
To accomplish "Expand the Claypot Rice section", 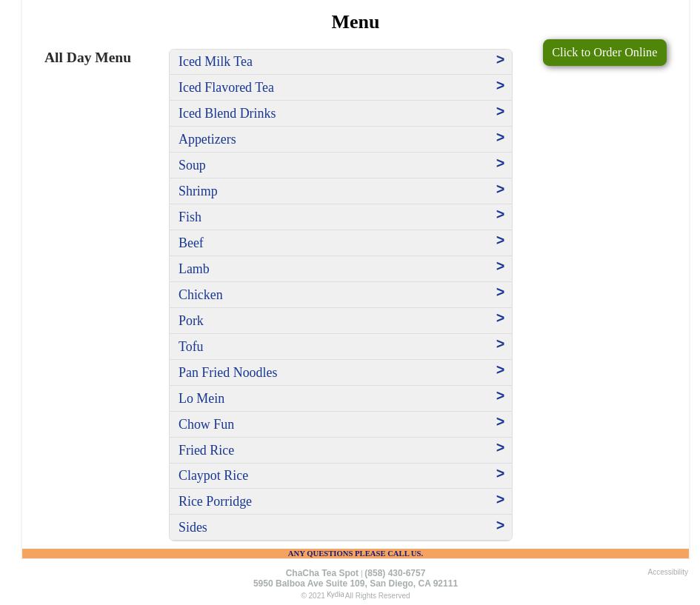I will tap(213, 475).
